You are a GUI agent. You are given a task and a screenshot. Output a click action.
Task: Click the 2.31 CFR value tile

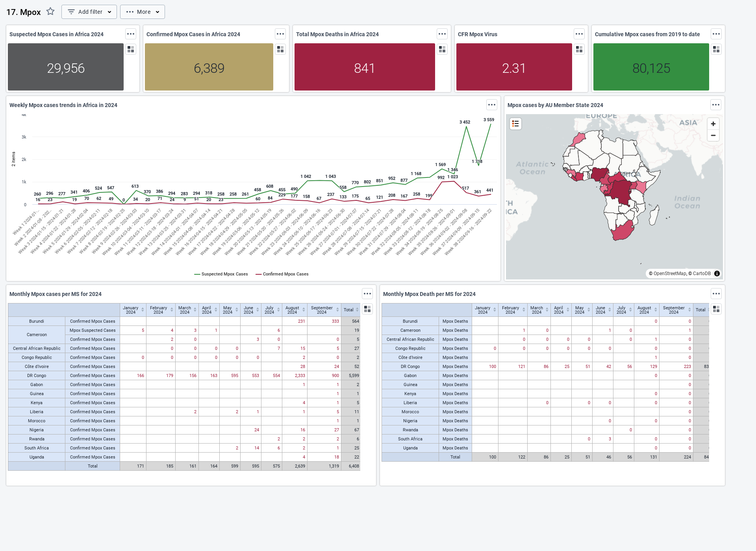pos(514,67)
